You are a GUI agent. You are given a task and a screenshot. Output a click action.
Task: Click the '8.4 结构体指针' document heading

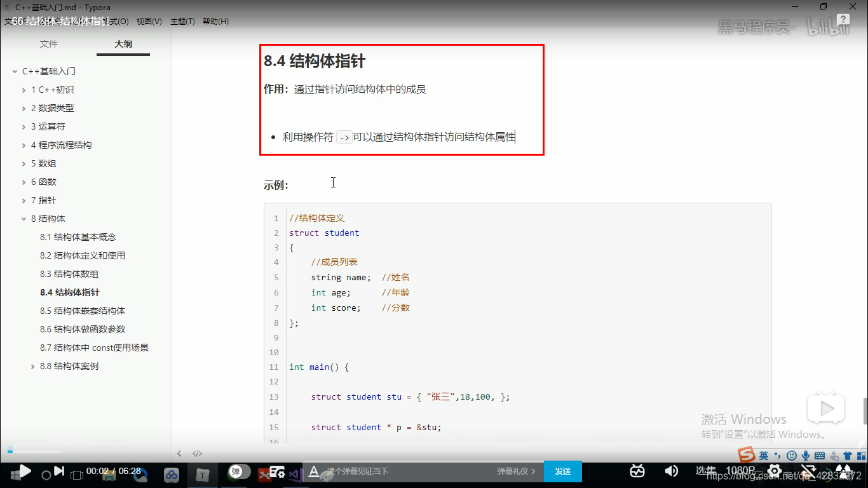315,61
